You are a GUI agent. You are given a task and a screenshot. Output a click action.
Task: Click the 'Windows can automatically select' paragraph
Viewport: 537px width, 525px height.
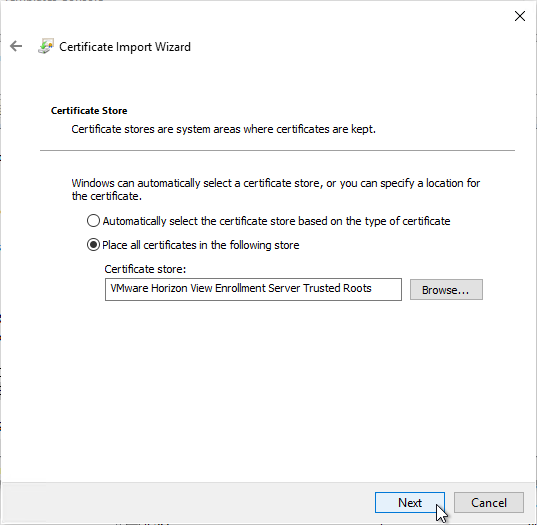(x=276, y=189)
